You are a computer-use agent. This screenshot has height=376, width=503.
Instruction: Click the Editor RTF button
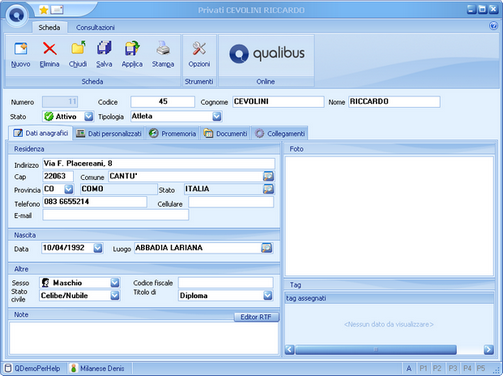click(x=256, y=317)
